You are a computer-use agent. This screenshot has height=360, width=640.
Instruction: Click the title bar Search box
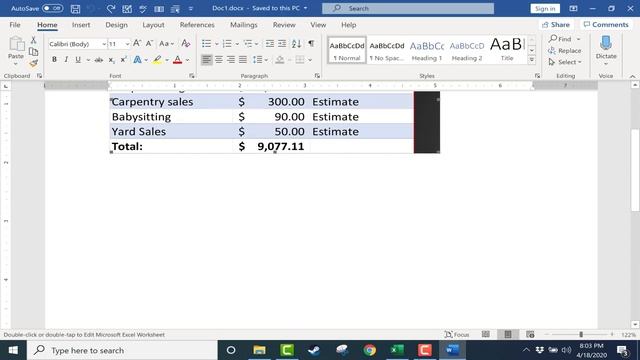[408, 8]
